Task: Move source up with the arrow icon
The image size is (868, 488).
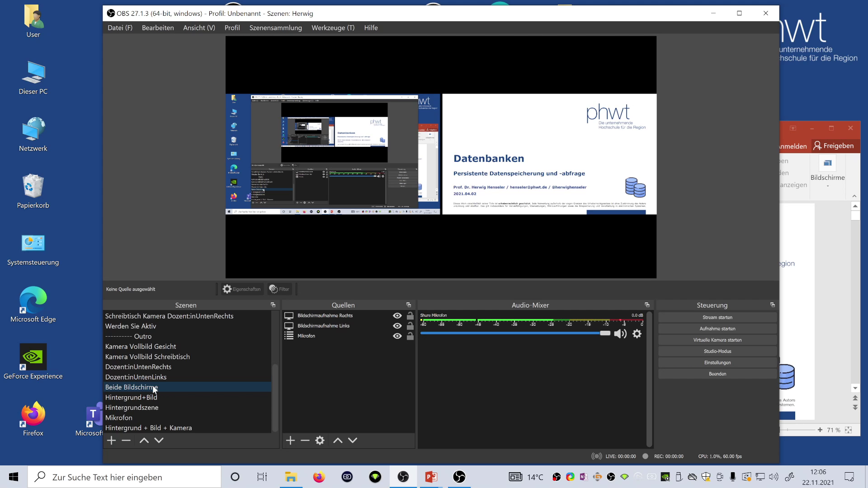Action: [337, 440]
